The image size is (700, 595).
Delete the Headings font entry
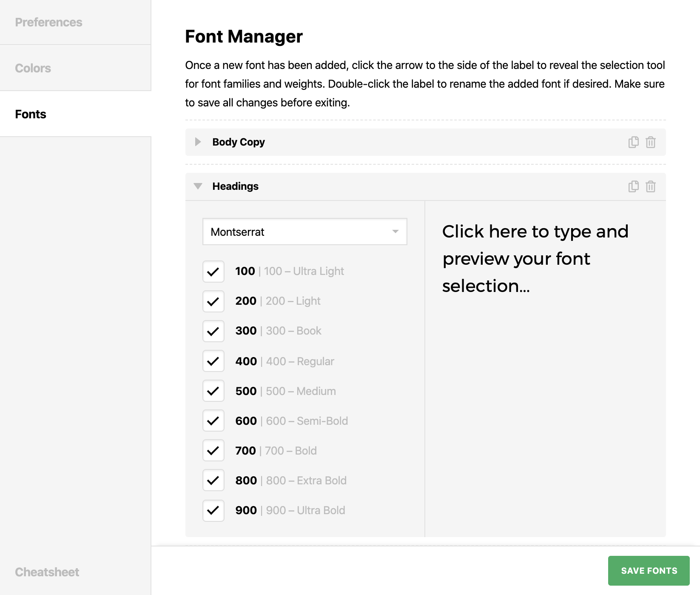[x=650, y=186]
